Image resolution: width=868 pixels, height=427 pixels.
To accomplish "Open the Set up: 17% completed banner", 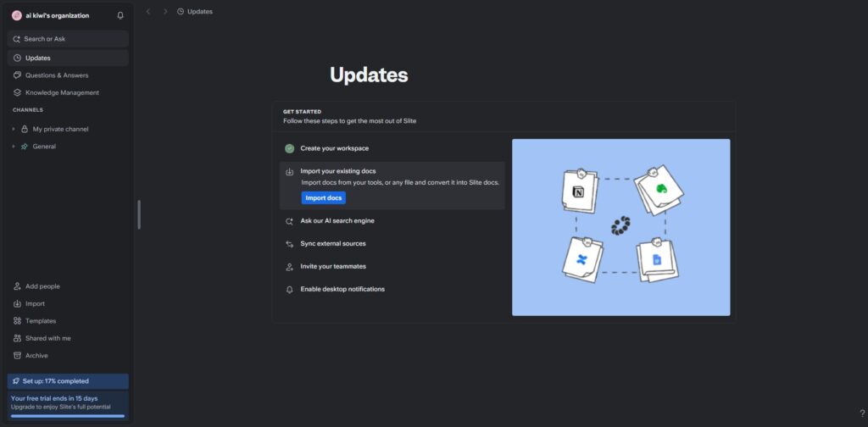I will tap(68, 381).
